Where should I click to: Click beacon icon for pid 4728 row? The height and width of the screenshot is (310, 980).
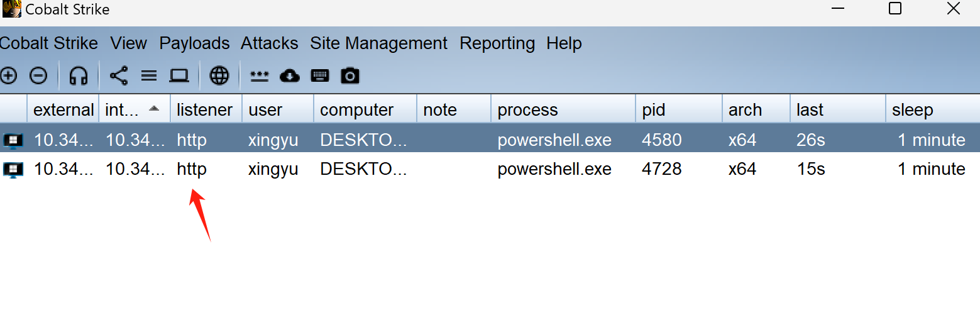(x=13, y=169)
